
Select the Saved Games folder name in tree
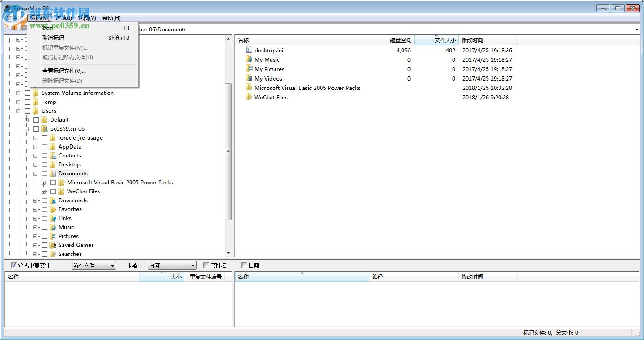[76, 245]
